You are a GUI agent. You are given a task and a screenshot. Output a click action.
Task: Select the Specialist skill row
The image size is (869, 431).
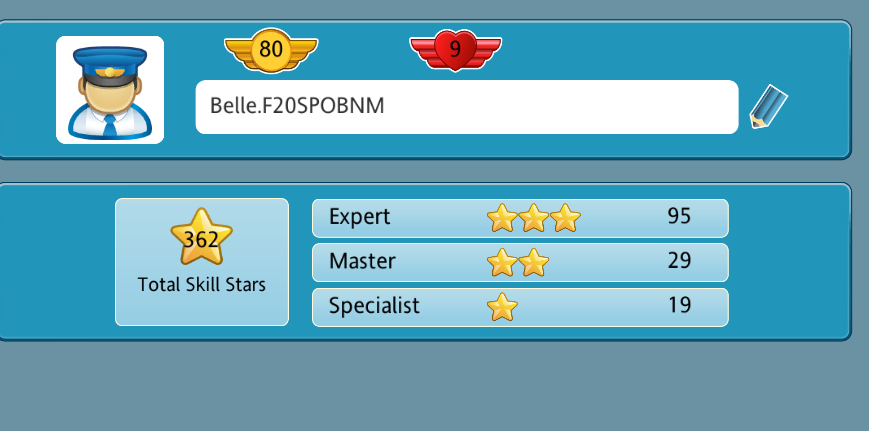tap(520, 307)
